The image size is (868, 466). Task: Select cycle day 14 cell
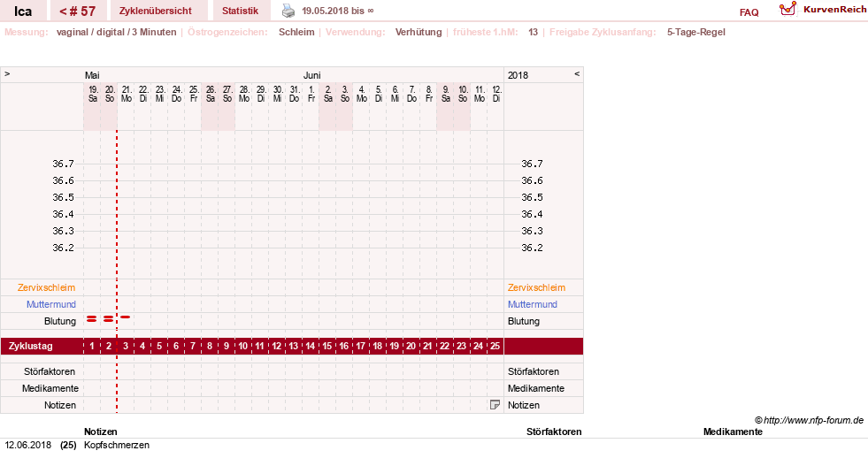point(310,346)
